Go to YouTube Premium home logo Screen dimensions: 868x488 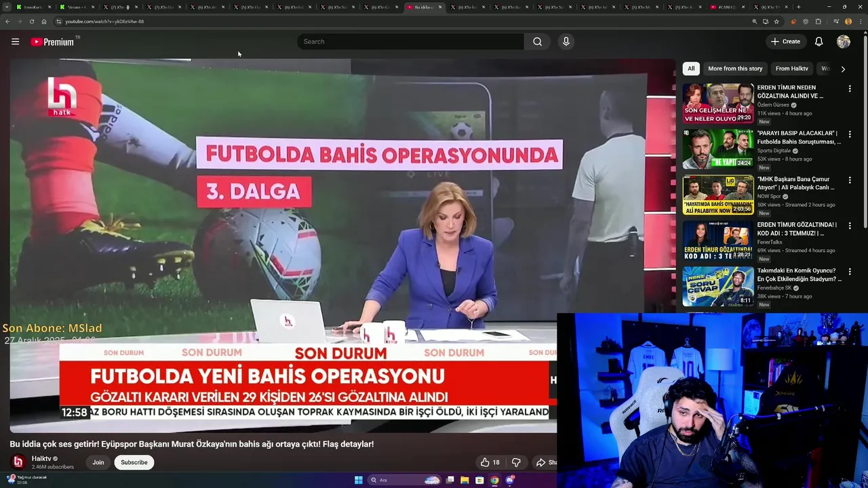pos(52,42)
